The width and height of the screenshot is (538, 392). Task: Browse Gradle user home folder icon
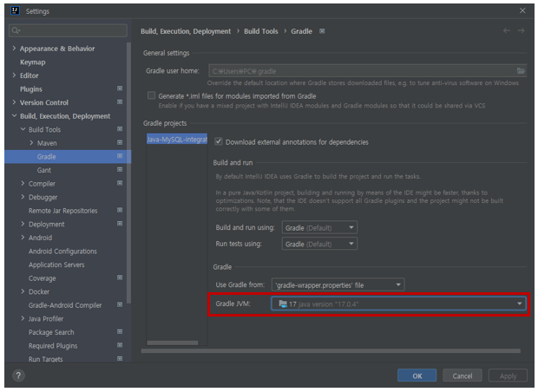tap(521, 70)
